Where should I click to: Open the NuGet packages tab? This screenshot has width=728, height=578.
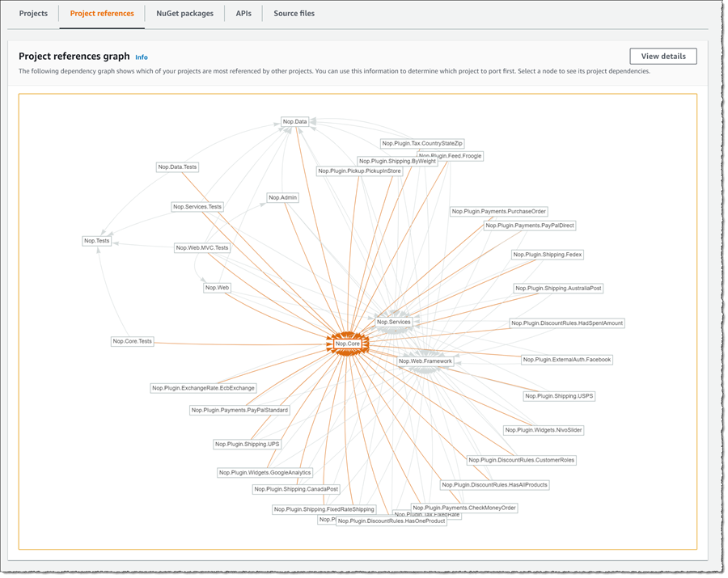click(184, 13)
